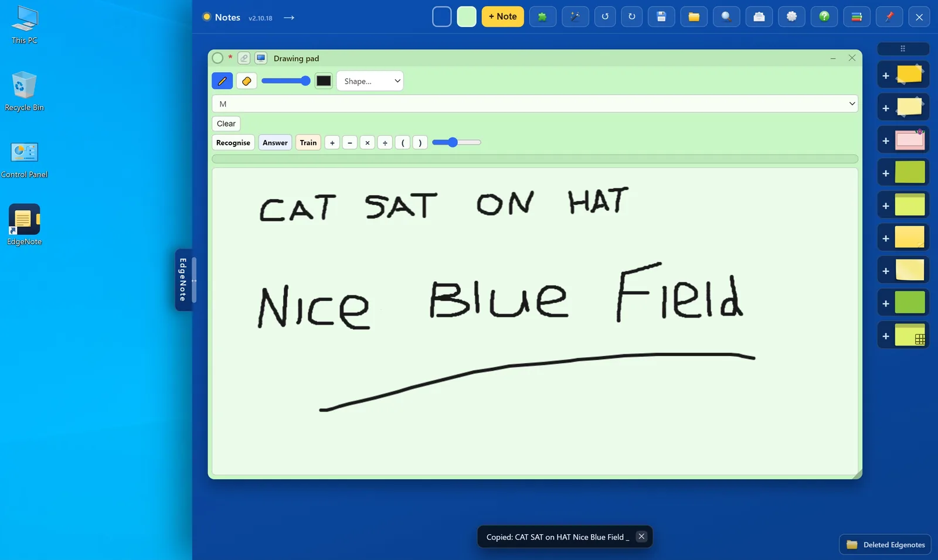938x560 pixels.
Task: Insert the open parenthesis button
Action: (403, 142)
